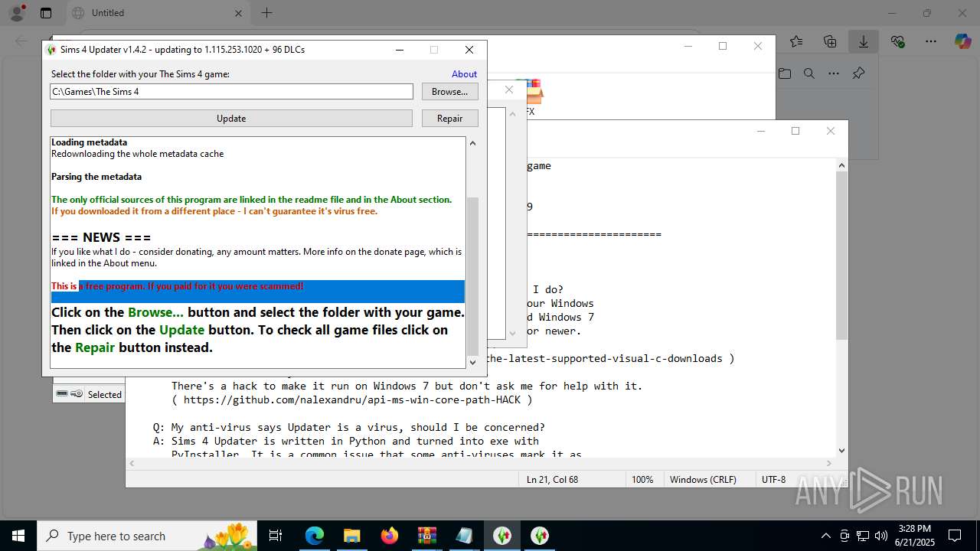Open the Windows Start menu
980x551 pixels.
18,536
